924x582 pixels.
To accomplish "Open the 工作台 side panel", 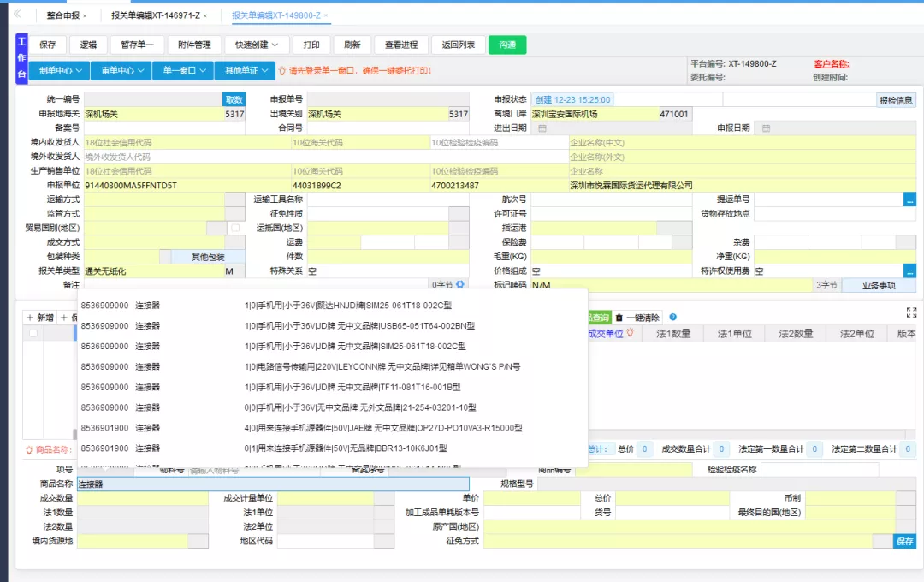I will point(21,58).
